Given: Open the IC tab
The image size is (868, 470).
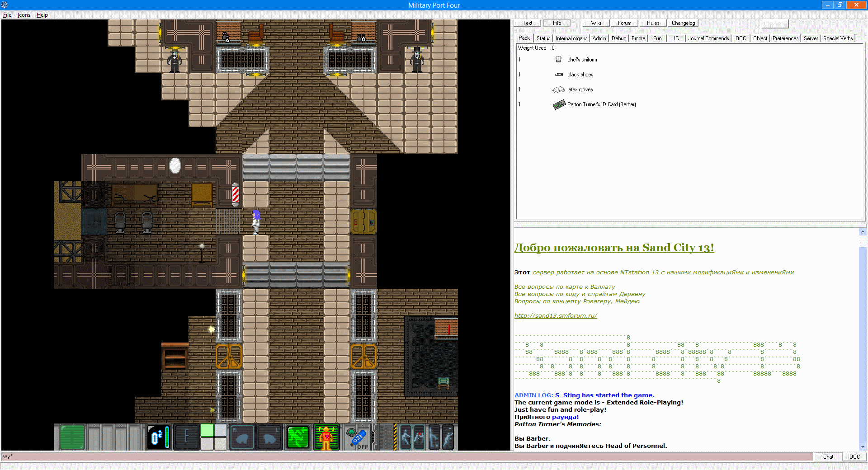Looking at the screenshot, I should [x=676, y=38].
